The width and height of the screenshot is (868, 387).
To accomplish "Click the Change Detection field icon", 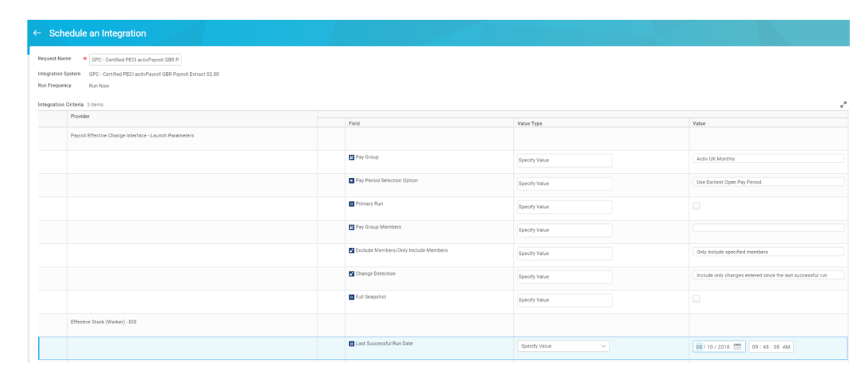I will click(x=351, y=273).
